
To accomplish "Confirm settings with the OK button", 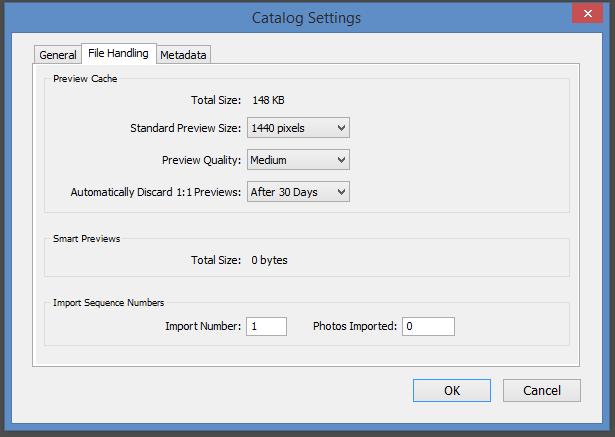I will click(x=452, y=390).
